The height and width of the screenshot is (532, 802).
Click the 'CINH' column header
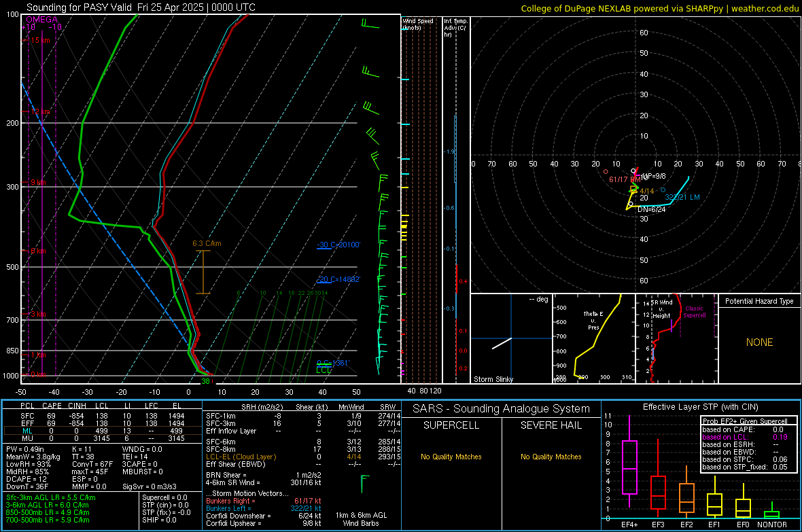(77, 406)
